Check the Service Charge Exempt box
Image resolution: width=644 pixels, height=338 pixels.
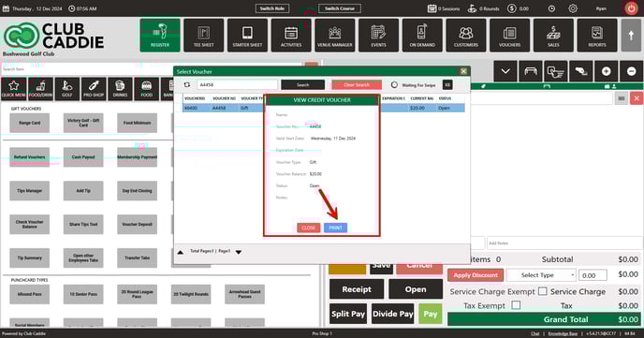[543, 291]
